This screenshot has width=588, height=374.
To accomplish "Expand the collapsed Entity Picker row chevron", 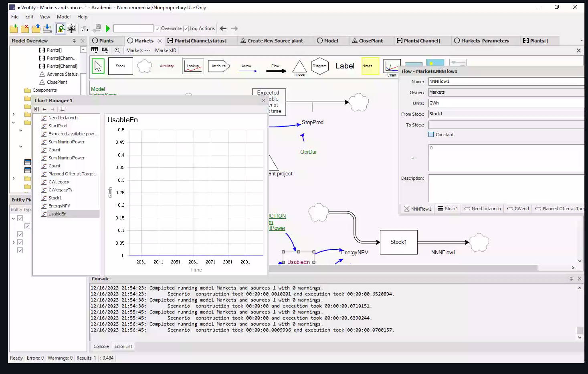I will click(x=13, y=242).
